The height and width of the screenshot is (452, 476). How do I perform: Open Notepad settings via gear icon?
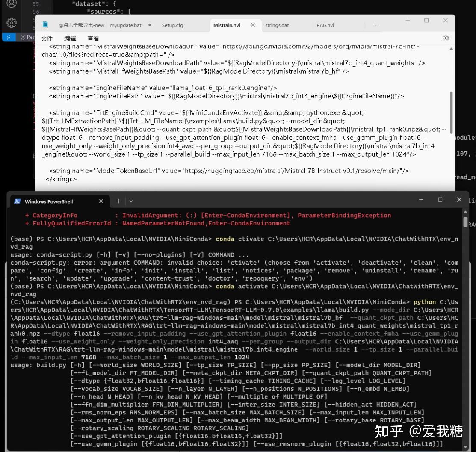click(445, 38)
